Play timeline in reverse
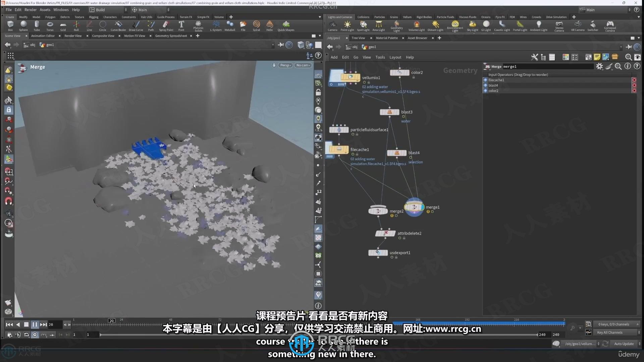Image resolution: width=644 pixels, height=362 pixels. point(18,324)
